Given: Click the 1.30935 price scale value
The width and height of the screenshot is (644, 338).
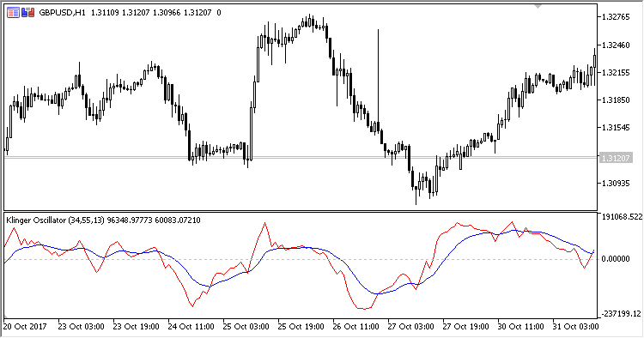Looking at the screenshot, I should coord(616,183).
